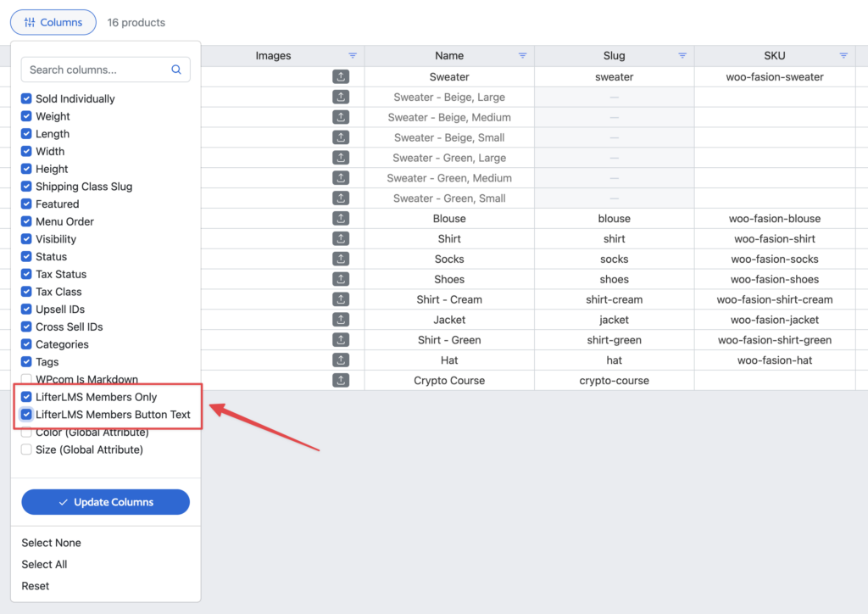Select the jacket slug cell
Image resolution: width=868 pixels, height=614 pixels.
614,320
